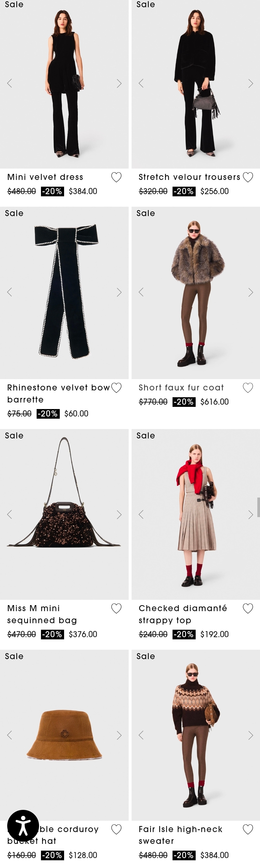The width and height of the screenshot is (260, 868).
Task: Click the Checked diamanté strappy top photo
Action: 195,514
